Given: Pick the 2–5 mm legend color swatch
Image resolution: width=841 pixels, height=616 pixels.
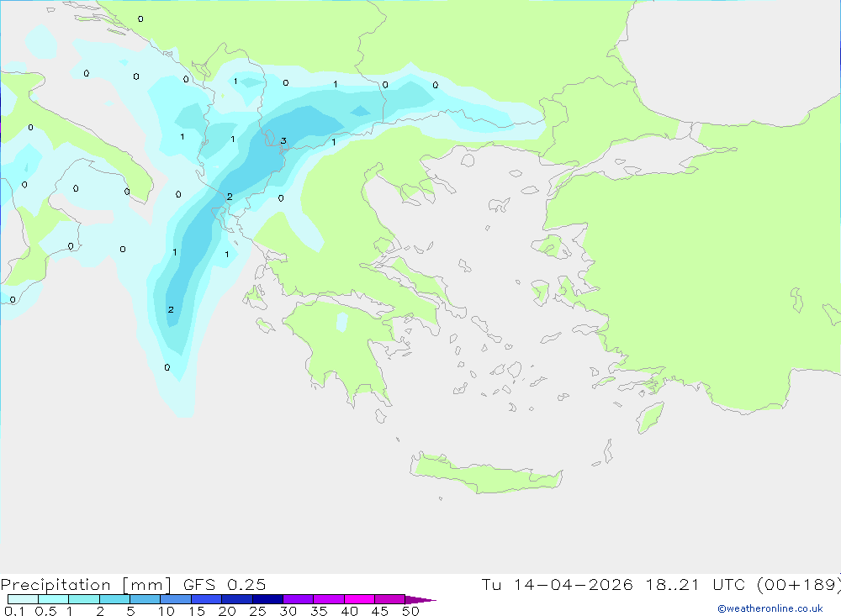Looking at the screenshot, I should (114, 599).
